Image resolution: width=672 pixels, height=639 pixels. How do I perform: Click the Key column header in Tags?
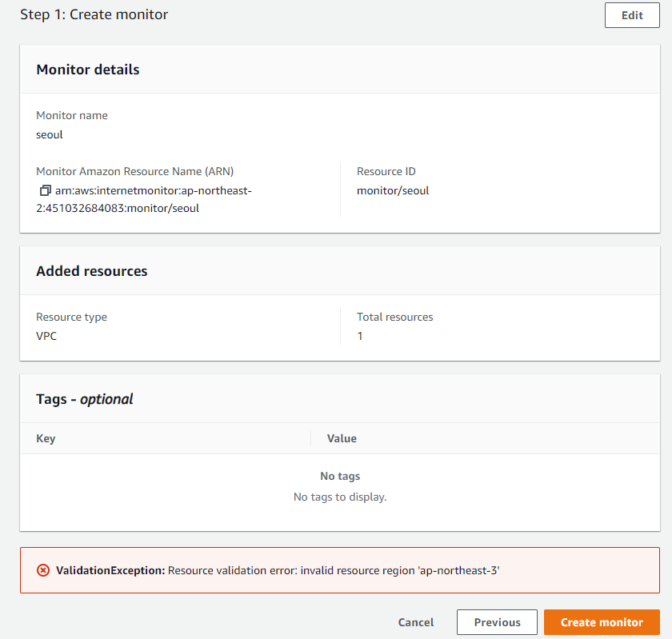click(46, 438)
